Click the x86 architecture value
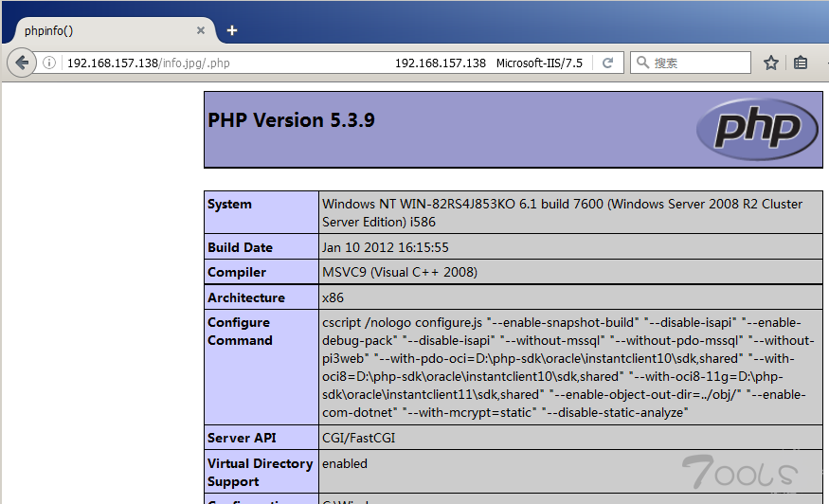Screen dimensions: 829x504 (333, 297)
